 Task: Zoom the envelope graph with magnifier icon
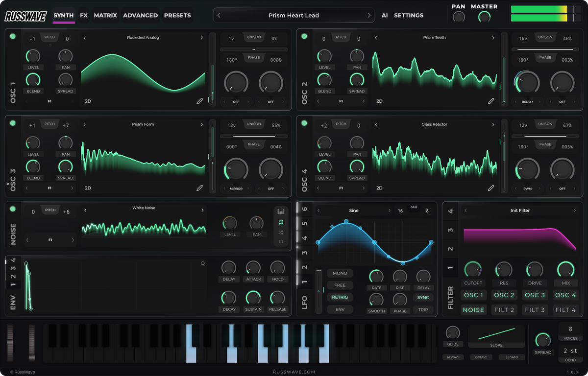pyautogui.click(x=203, y=263)
